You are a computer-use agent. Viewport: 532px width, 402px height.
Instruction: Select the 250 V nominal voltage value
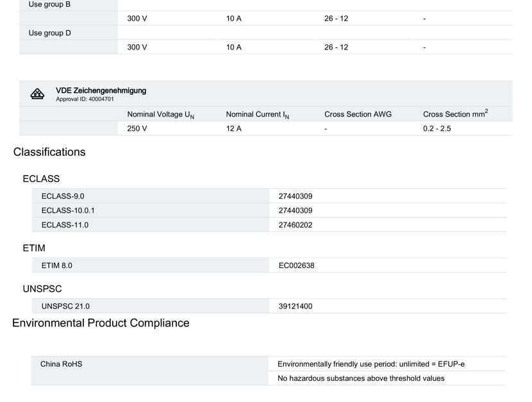coord(137,129)
